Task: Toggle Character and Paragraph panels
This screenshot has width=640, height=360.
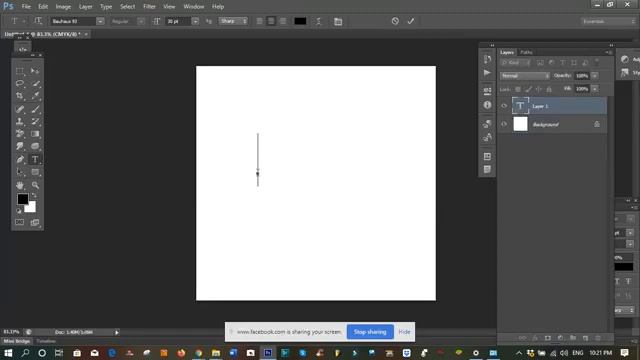Action: (338, 21)
